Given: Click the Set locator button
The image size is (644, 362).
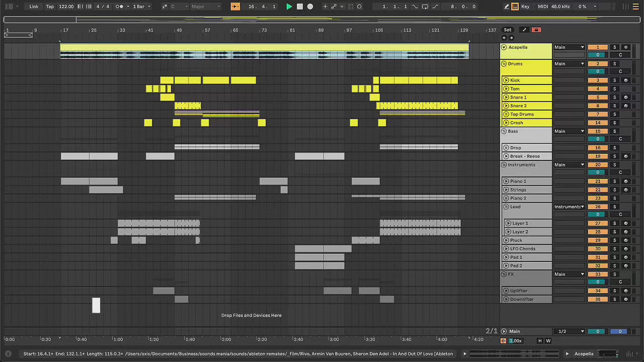Looking at the screenshot, I should (508, 30).
